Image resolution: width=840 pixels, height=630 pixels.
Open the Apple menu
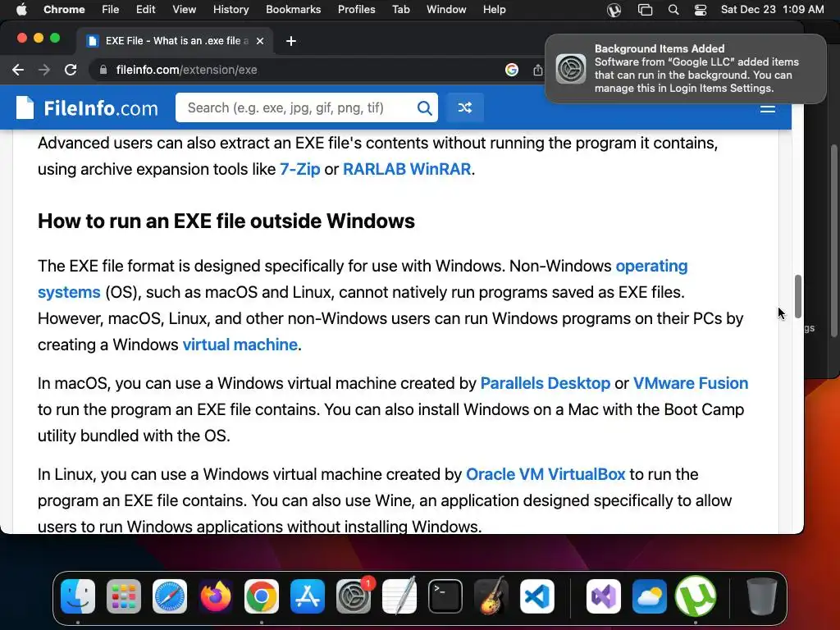coord(21,10)
